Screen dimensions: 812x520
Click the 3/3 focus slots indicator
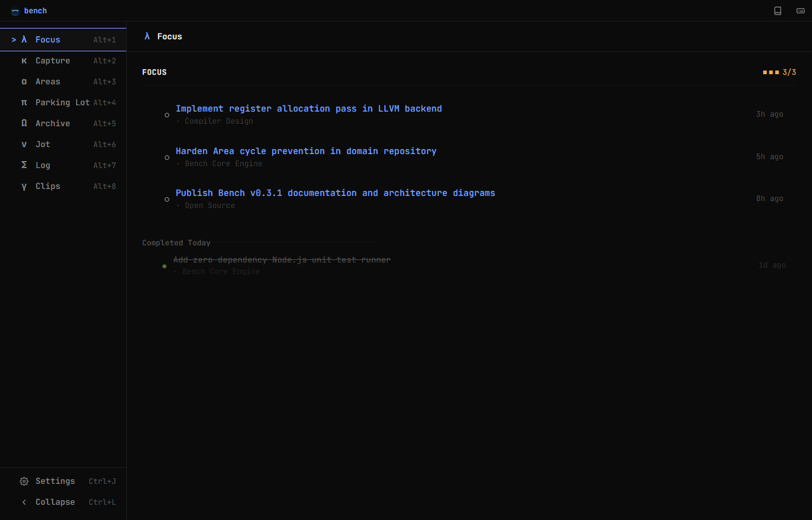[779, 72]
